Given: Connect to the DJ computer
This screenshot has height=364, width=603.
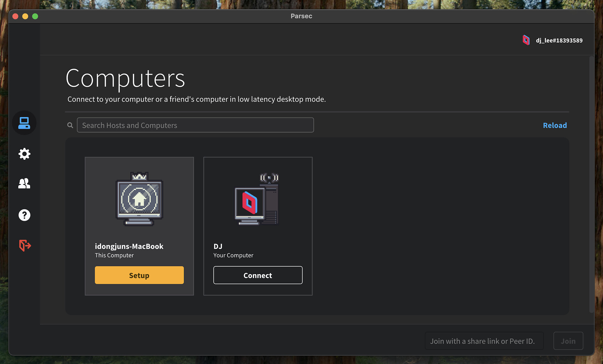Looking at the screenshot, I should [258, 275].
